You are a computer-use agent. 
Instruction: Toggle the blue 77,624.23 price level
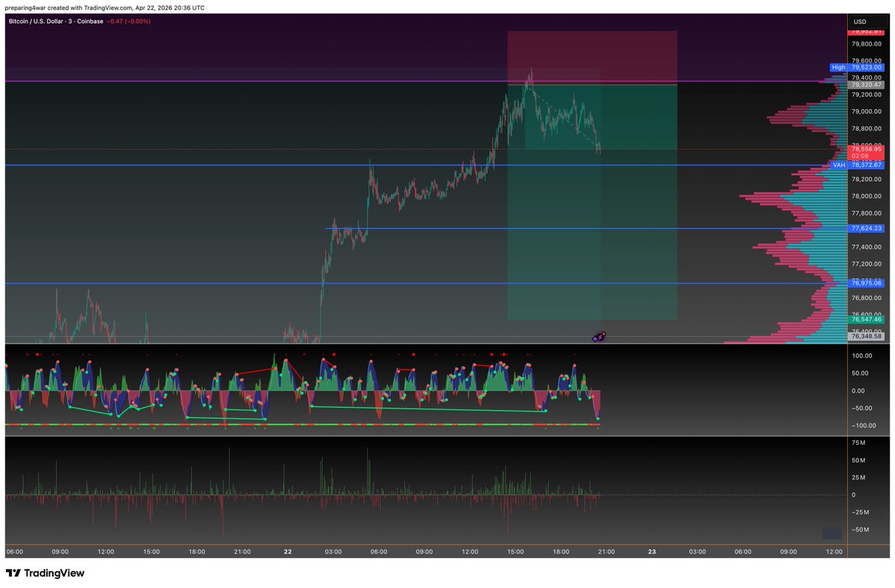coord(867,229)
